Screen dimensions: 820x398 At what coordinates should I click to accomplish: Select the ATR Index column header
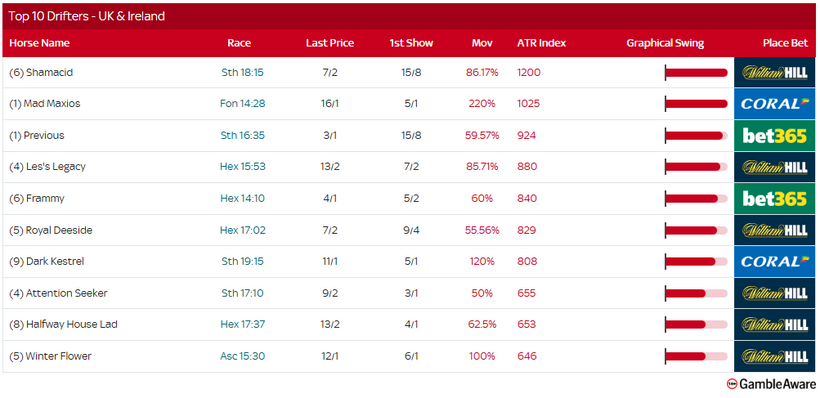[x=541, y=43]
